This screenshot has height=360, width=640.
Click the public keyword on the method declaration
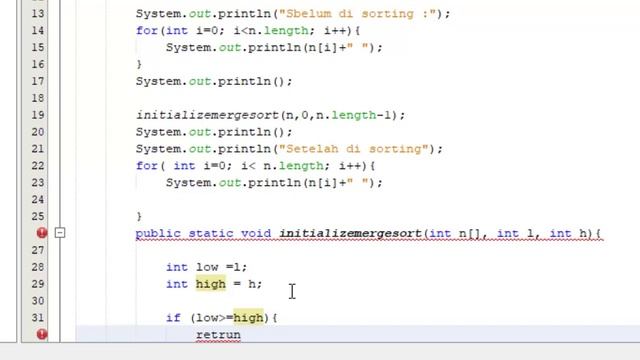(x=158, y=233)
